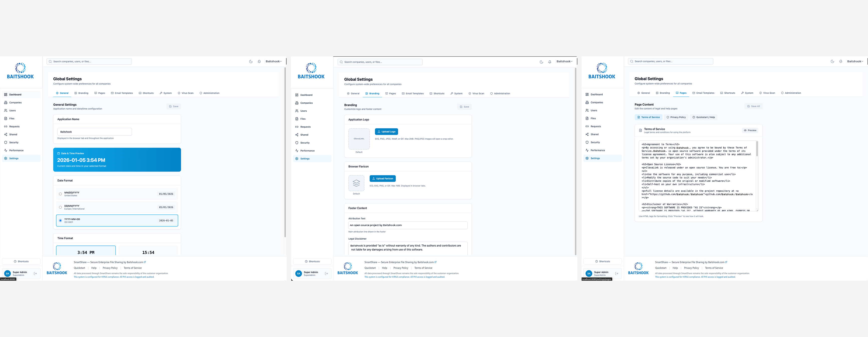
Task: Open Baitshook dropdown in General settings window header
Action: pyautogui.click(x=273, y=62)
